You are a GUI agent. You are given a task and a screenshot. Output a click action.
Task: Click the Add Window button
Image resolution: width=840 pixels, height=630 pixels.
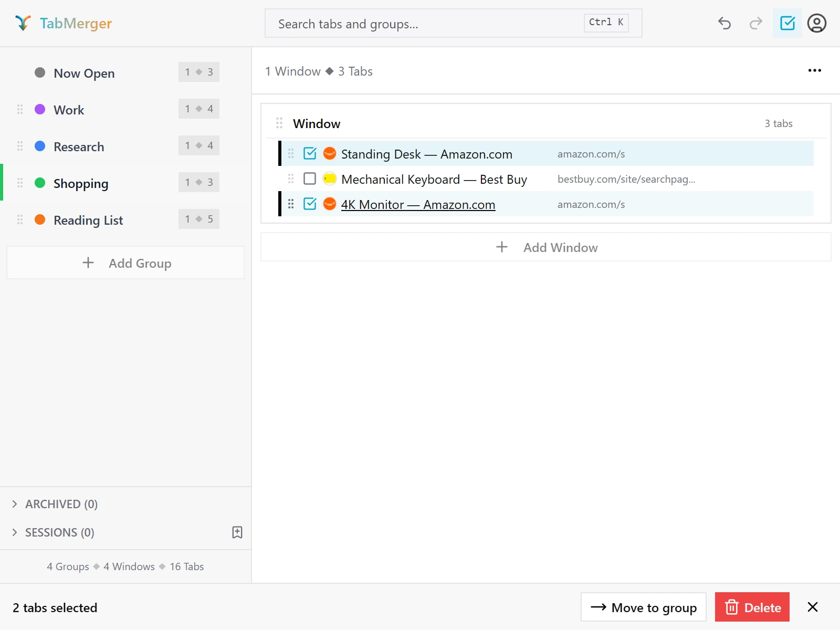546,247
